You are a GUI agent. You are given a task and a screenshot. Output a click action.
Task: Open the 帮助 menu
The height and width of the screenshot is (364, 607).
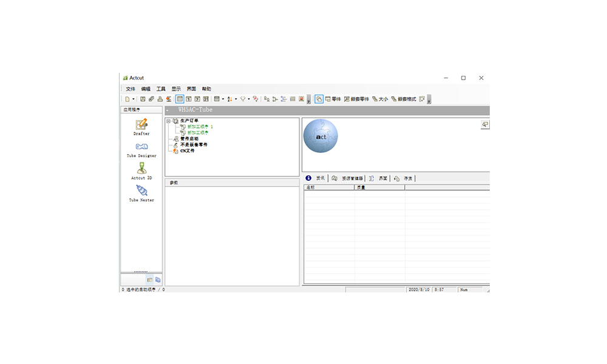tap(206, 89)
